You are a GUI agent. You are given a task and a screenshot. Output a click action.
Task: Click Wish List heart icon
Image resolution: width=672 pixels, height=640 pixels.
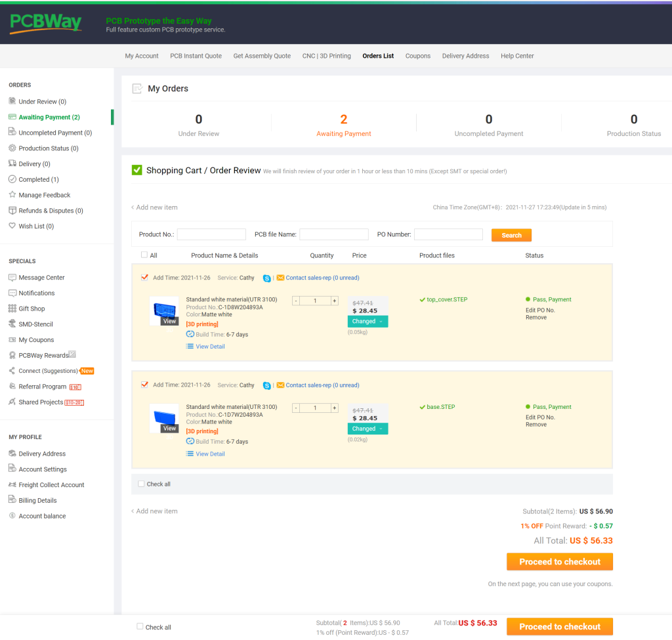[x=12, y=226]
